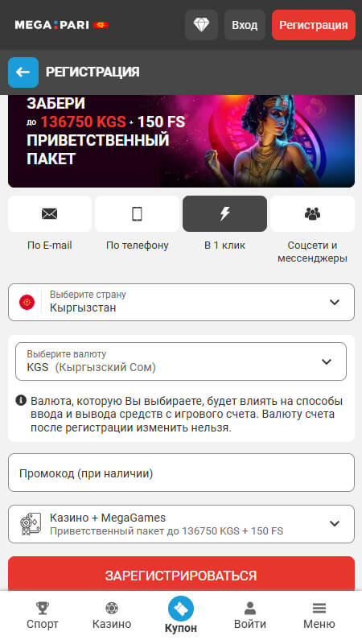This screenshot has width=362, height=644.
Task: Focus the Промокод input field
Action: click(x=182, y=473)
